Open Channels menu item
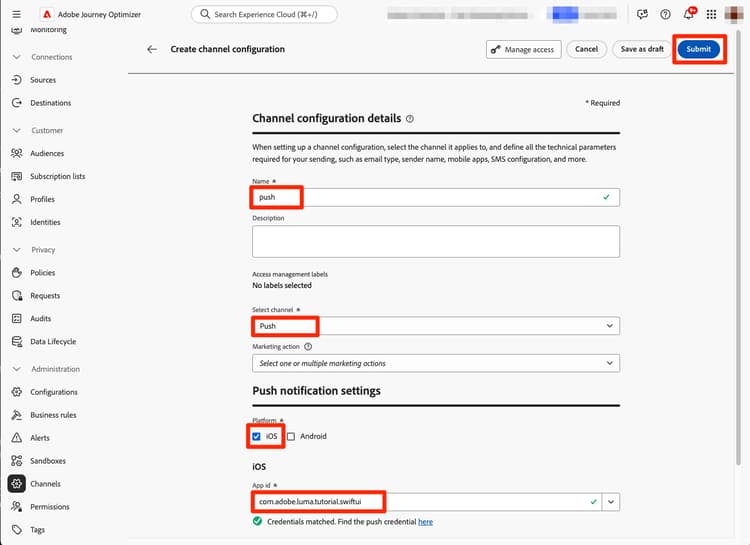The image size is (750, 545). point(45,484)
